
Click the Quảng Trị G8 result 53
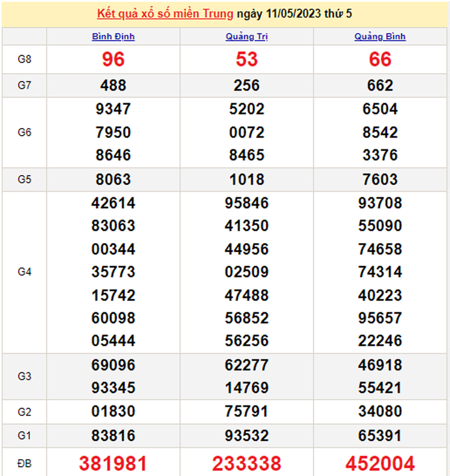[x=247, y=59]
